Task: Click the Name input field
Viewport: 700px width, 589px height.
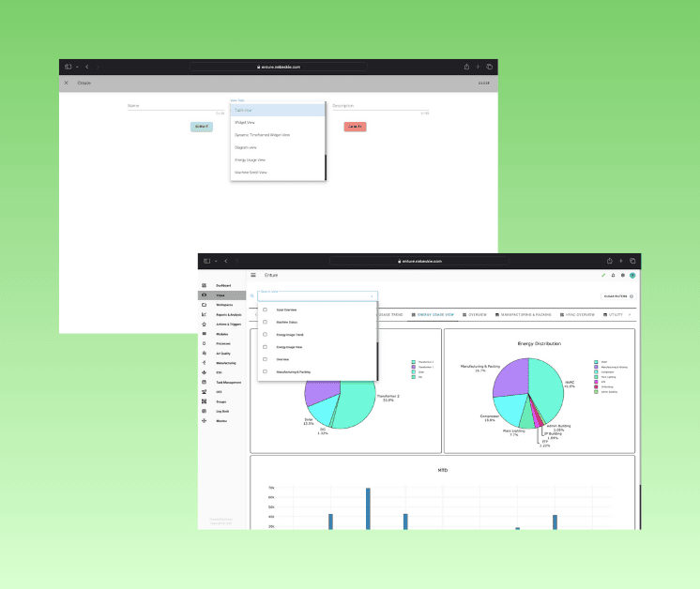Action: point(175,106)
